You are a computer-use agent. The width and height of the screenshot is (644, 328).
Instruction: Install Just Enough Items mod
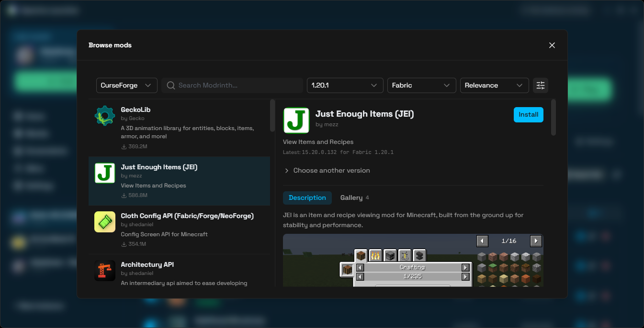tap(529, 115)
